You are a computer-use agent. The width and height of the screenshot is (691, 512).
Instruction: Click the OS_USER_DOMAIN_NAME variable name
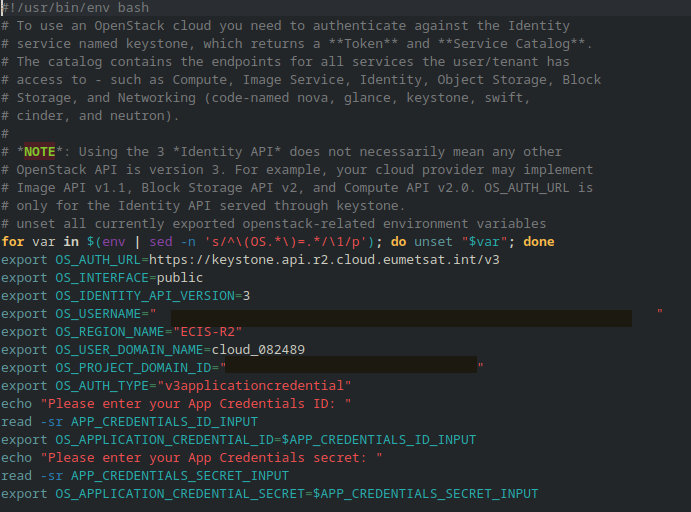[130, 350]
